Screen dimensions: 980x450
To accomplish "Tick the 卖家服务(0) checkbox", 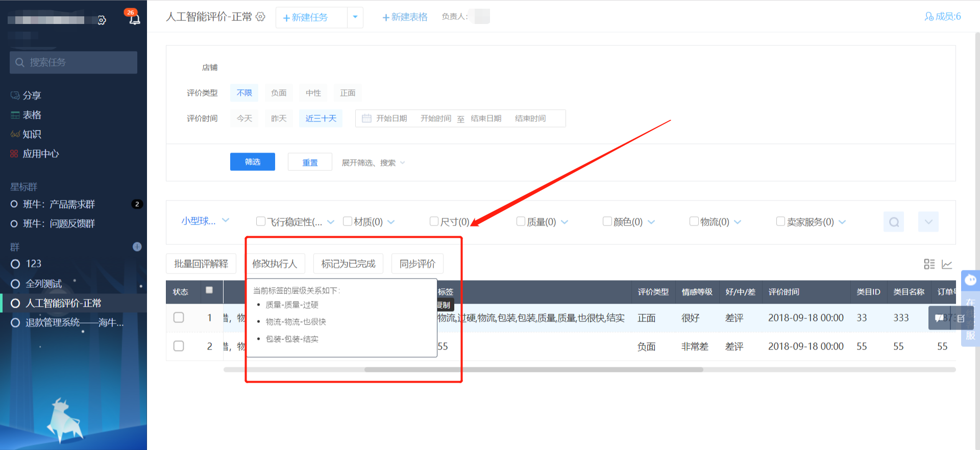I will coord(780,221).
